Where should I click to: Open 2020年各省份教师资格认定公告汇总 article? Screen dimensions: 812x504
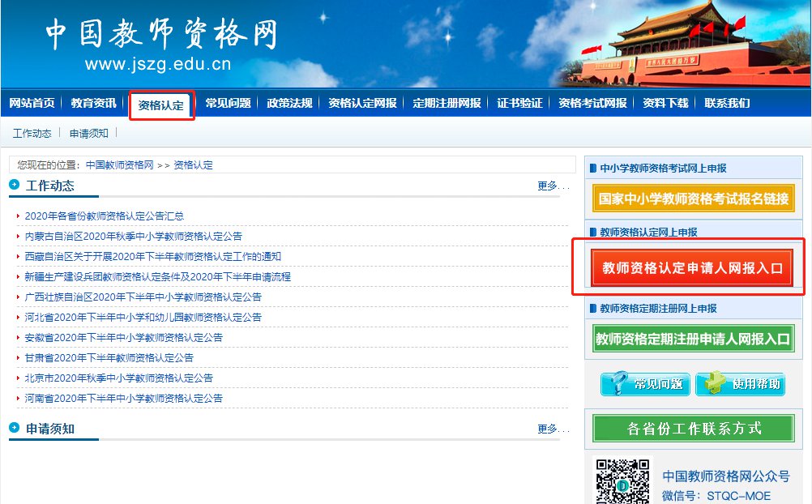[x=105, y=216]
